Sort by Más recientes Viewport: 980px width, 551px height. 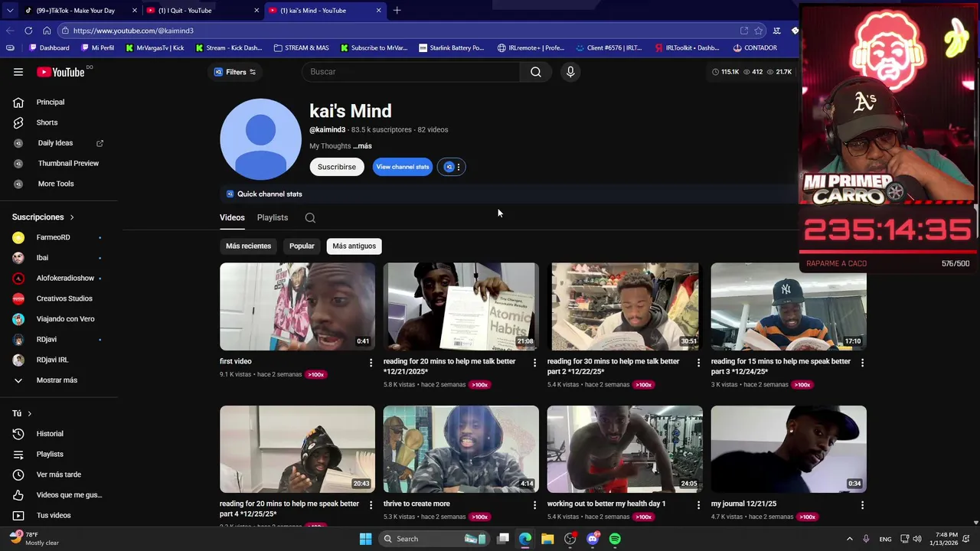[248, 246]
